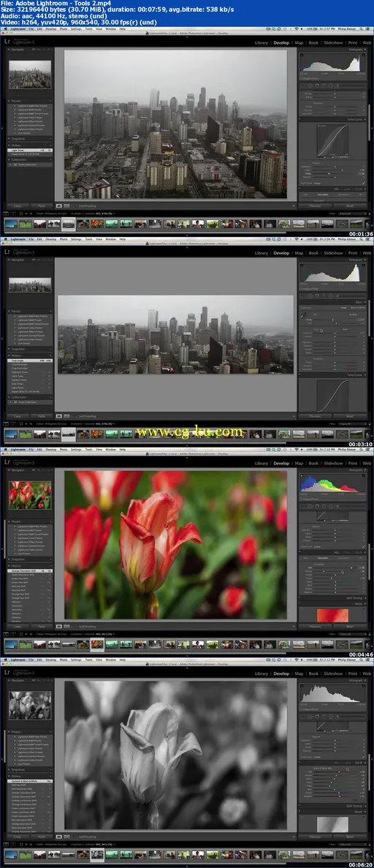Enable Soft Proofing in uncropped skyline screenshot

pos(88,205)
